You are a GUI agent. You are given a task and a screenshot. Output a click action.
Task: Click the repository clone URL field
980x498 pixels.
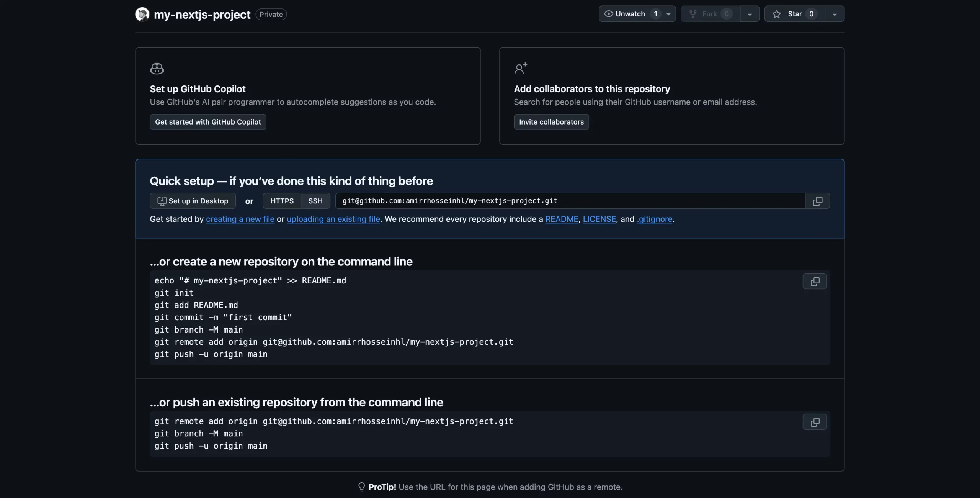(570, 201)
